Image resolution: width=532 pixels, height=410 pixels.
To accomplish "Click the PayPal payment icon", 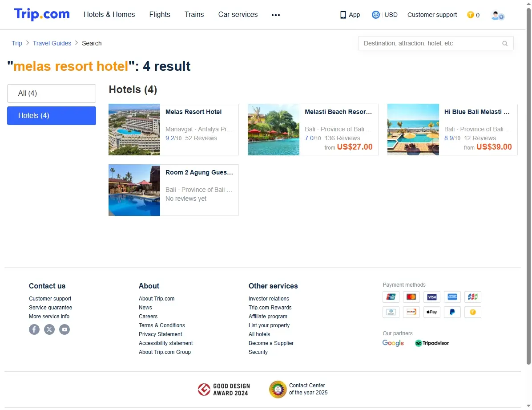I will 452,312.
